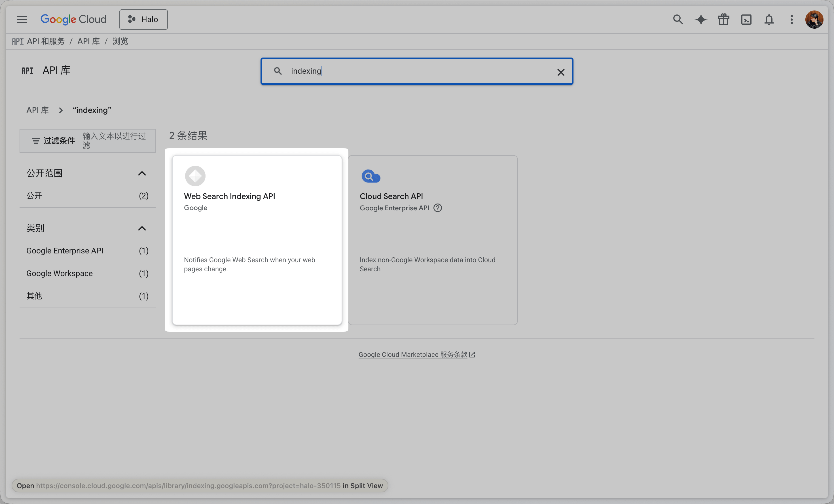Viewport: 834px width, 504px height.
Task: Open the Web Search Indexing API card
Action: coord(257,240)
